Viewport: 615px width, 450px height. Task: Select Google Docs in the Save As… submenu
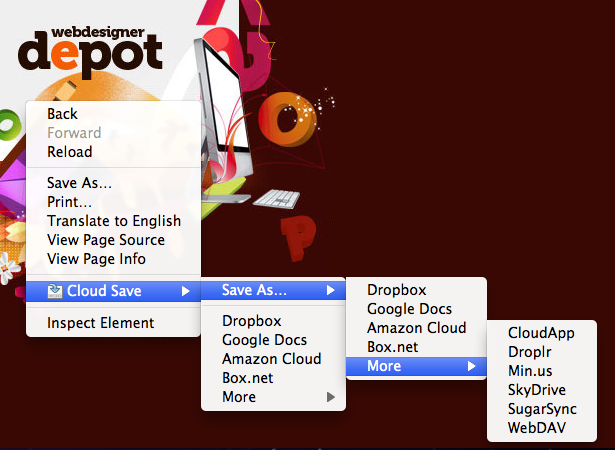coord(416,309)
